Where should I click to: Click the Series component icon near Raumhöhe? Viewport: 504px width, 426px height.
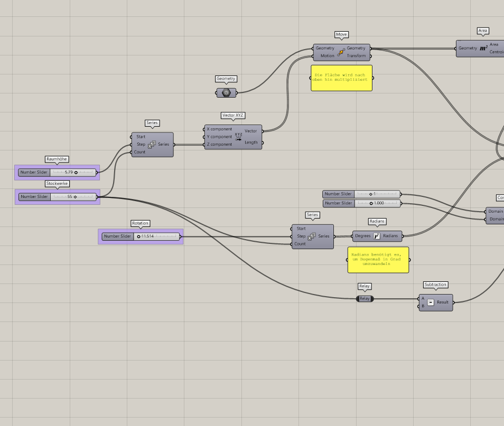[152, 144]
